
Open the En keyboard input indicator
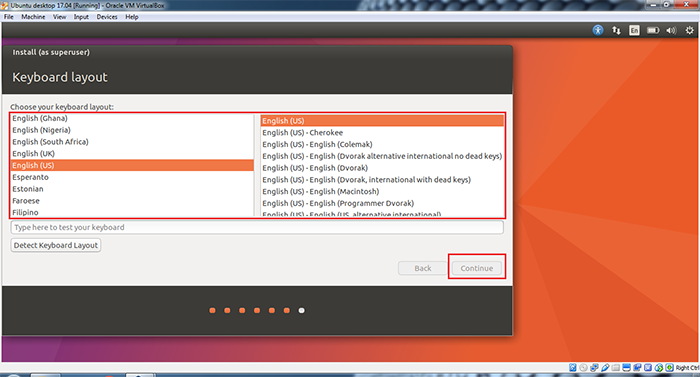634,30
